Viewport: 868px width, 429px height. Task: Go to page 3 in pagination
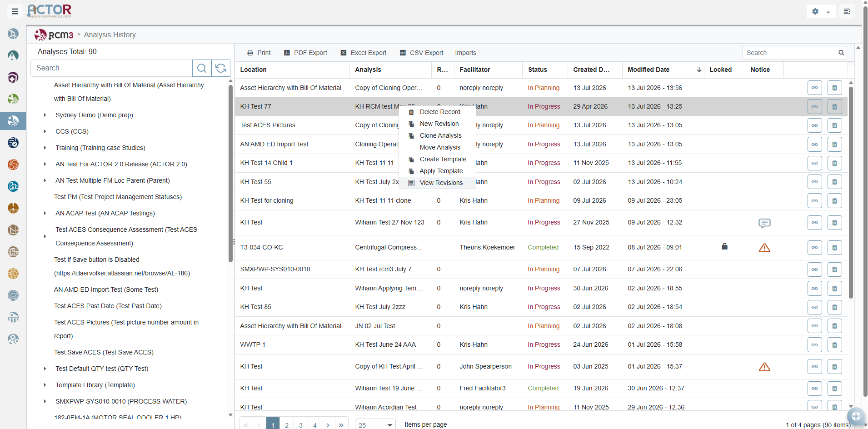[301, 425]
